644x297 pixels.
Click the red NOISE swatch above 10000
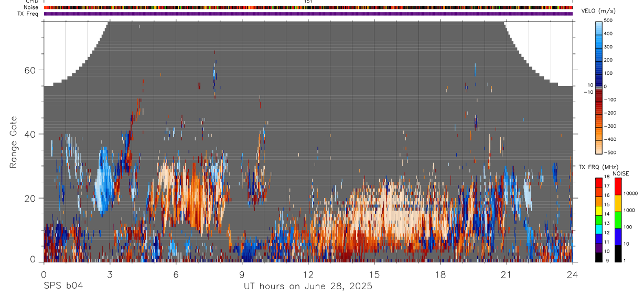(617, 186)
